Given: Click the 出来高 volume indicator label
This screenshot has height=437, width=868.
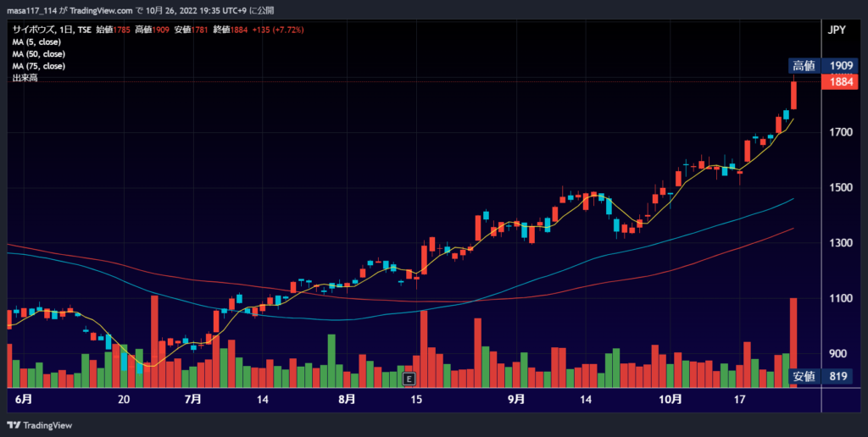Looking at the screenshot, I should click(25, 78).
